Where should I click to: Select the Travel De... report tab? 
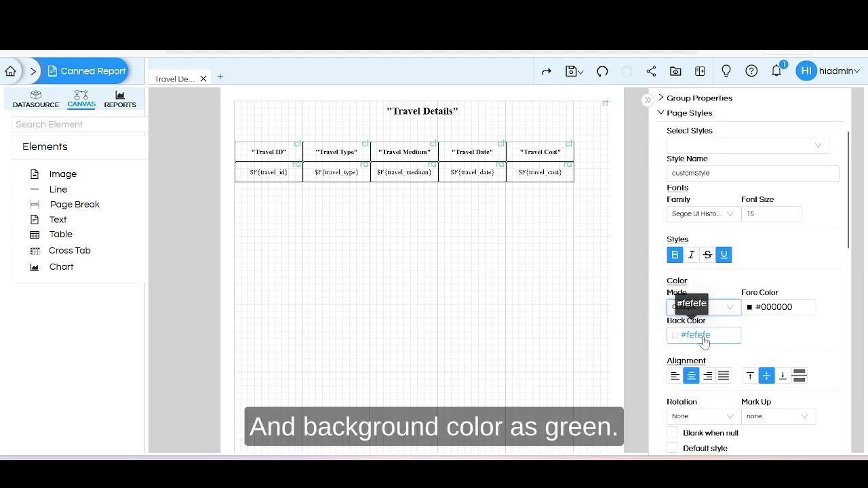174,79
